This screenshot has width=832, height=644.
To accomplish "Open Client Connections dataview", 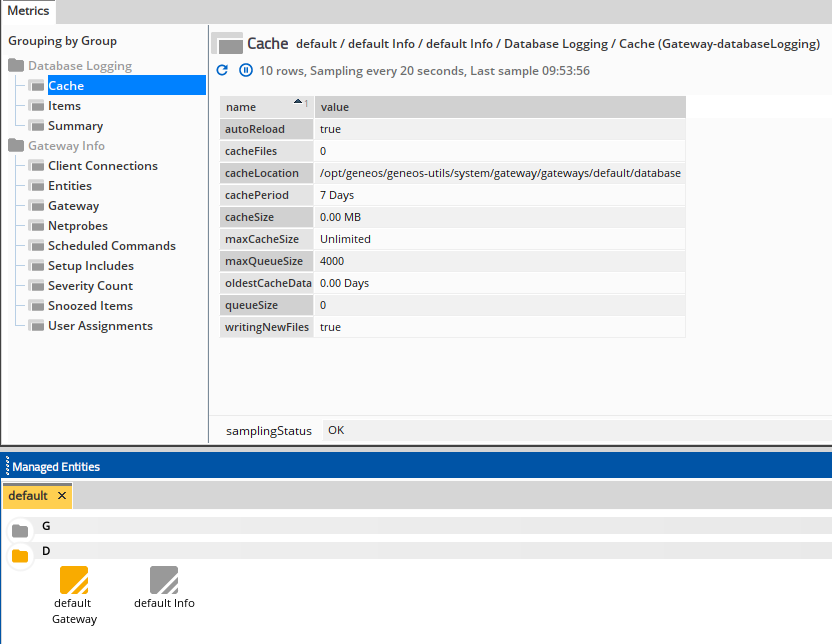I will coord(103,166).
